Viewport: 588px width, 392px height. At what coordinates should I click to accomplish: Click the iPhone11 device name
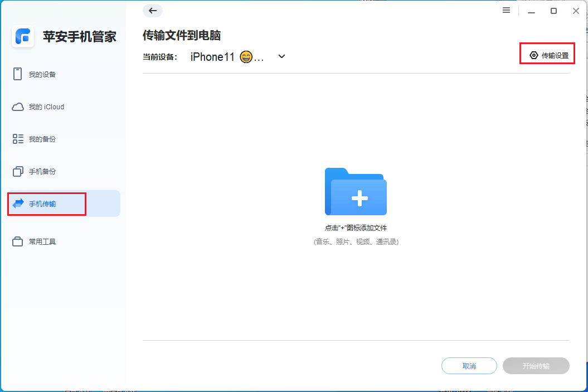212,56
